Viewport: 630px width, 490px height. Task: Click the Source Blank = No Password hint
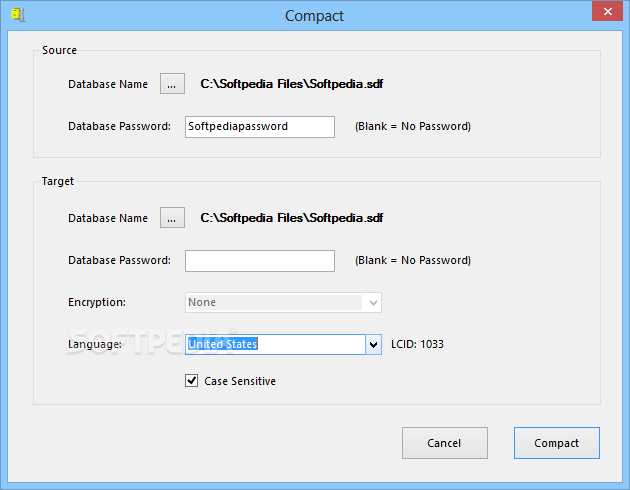click(x=413, y=127)
